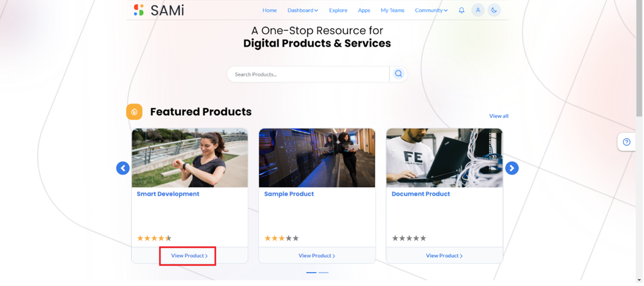
Task: Click Sample Product star rating
Action: click(x=281, y=238)
